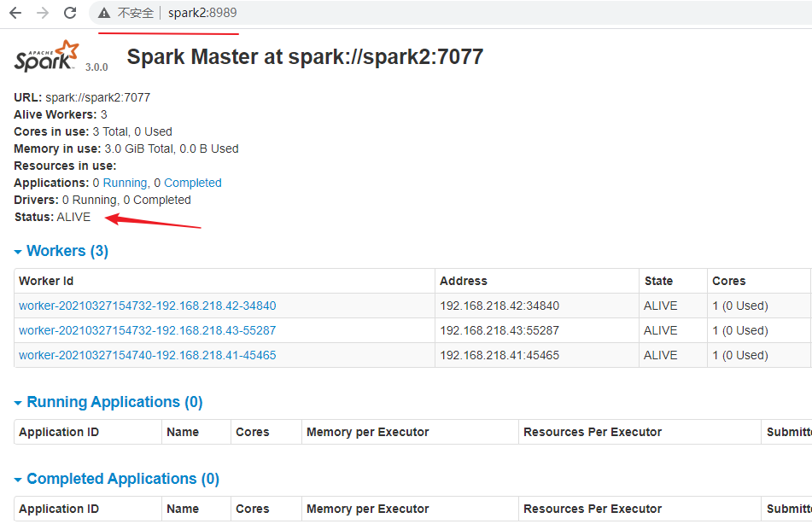Reload the Spark Master page
This screenshot has height=524, width=812.
tap(70, 13)
